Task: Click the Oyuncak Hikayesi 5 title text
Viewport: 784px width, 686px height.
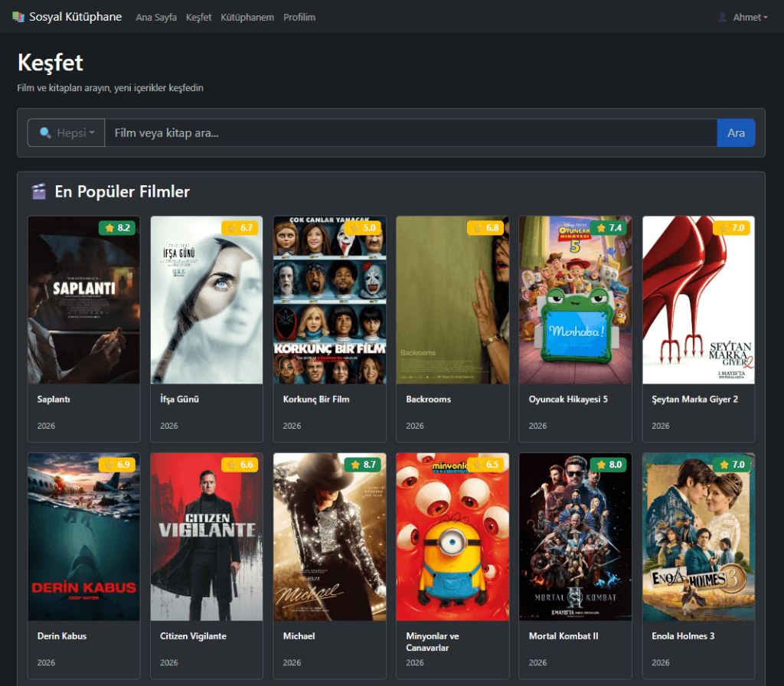Action: (569, 399)
